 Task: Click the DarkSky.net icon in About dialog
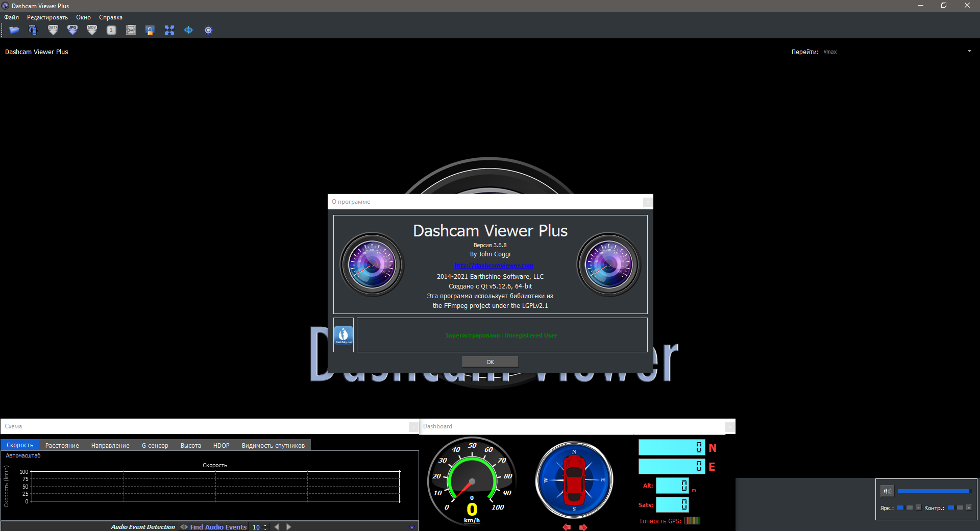(x=344, y=335)
